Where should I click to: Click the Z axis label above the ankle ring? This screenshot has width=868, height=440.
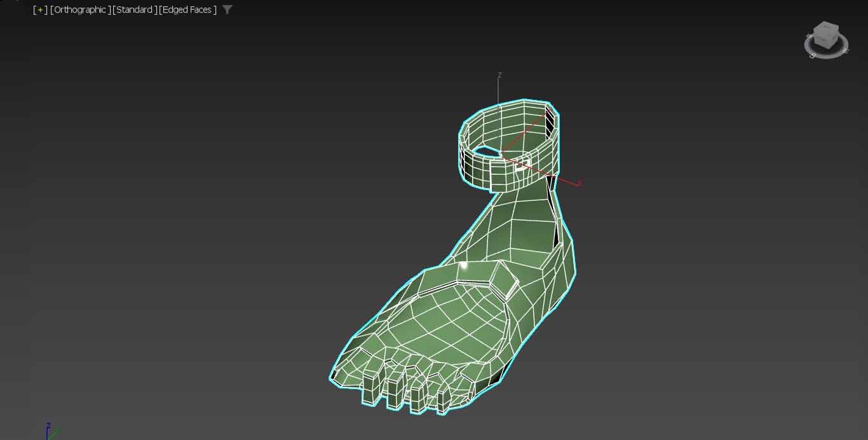499,75
